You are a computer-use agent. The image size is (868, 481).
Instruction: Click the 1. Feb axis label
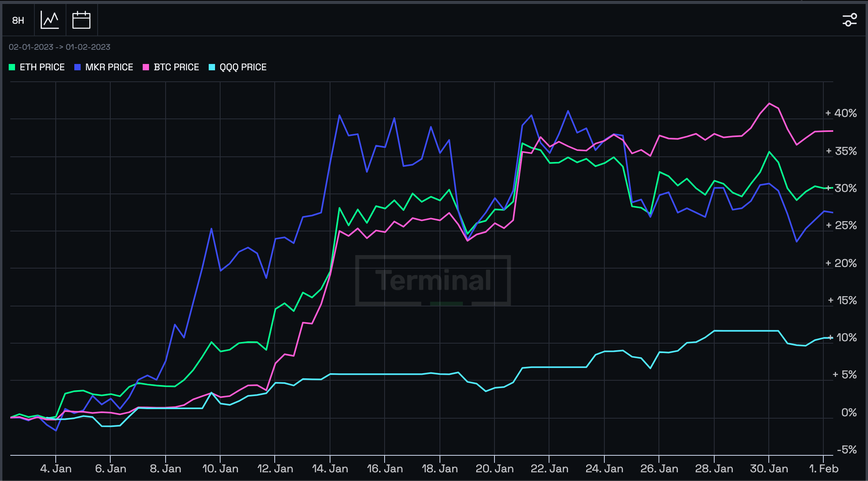click(x=823, y=469)
